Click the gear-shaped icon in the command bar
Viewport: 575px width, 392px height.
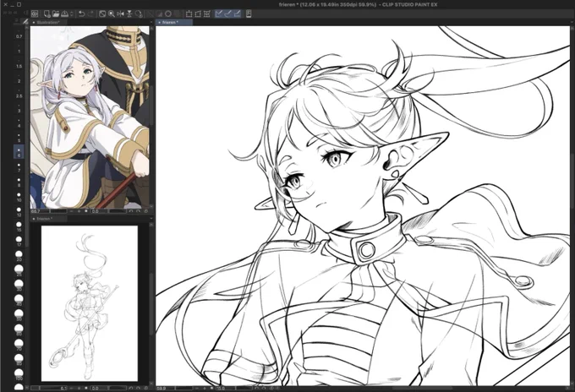168,14
